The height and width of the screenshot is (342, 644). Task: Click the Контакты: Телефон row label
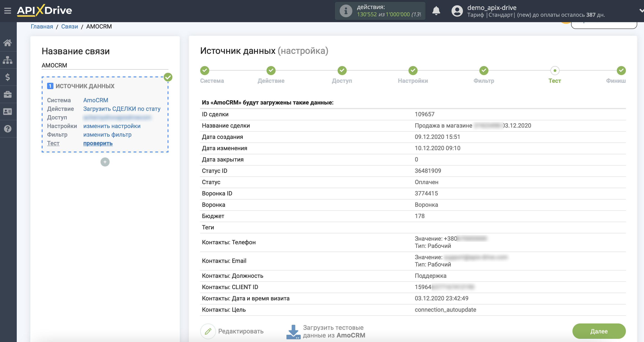pyautogui.click(x=228, y=242)
